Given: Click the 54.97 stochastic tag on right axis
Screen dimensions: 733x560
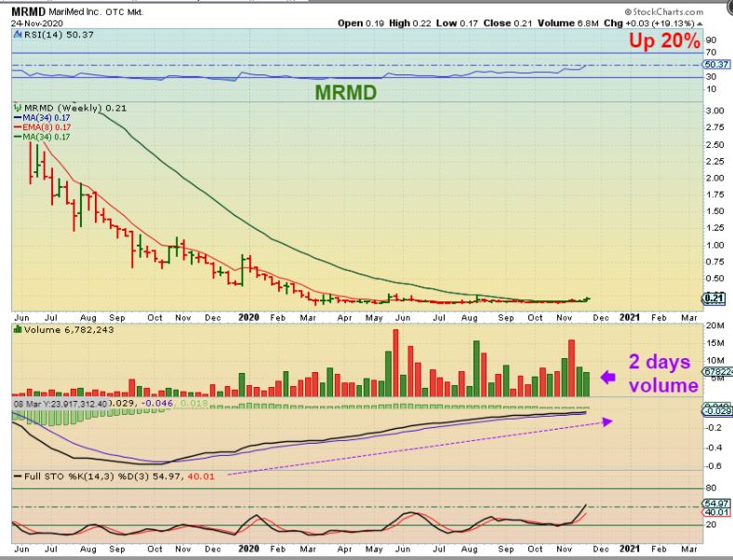Looking at the screenshot, I should 716,503.
